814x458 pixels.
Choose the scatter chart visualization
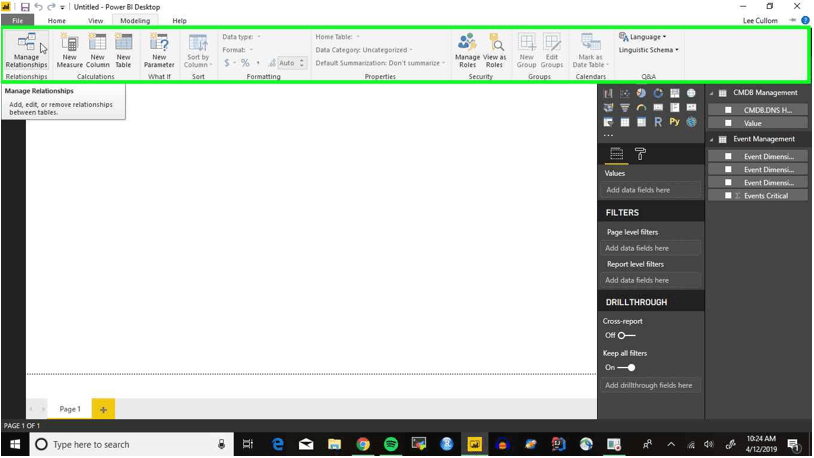(625, 93)
